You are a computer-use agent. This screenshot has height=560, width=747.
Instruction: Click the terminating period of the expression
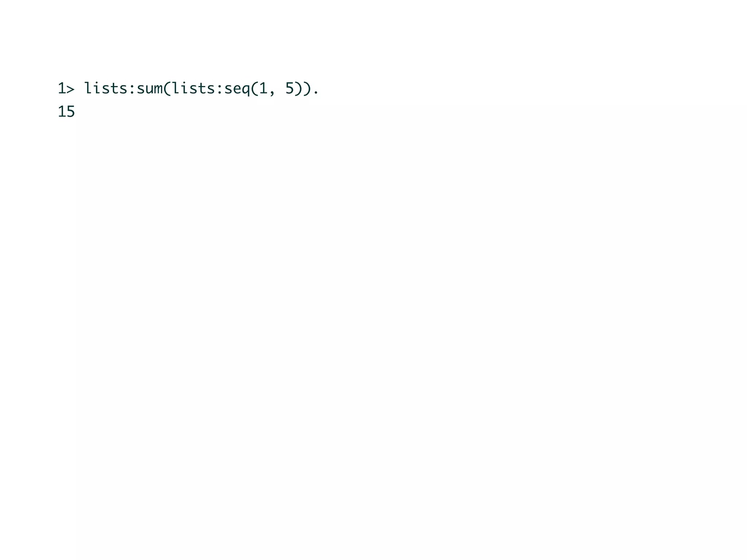tap(316, 93)
